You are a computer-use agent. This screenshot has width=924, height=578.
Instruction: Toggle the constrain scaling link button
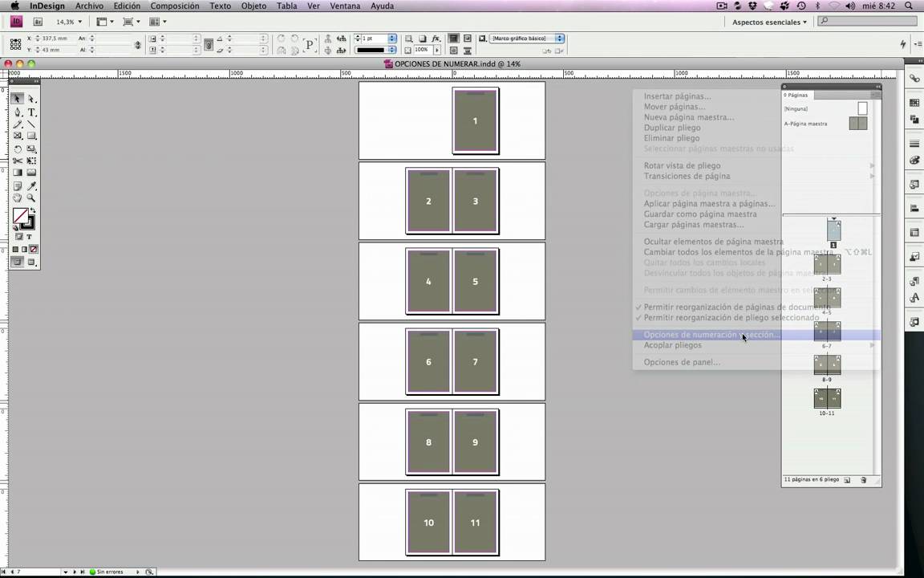pyautogui.click(x=208, y=44)
